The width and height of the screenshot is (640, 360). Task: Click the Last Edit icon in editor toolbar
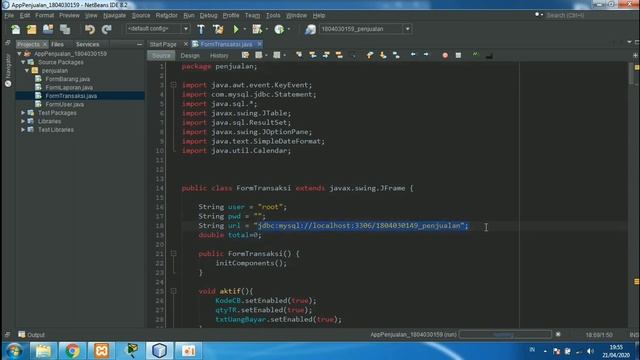[x=245, y=55]
